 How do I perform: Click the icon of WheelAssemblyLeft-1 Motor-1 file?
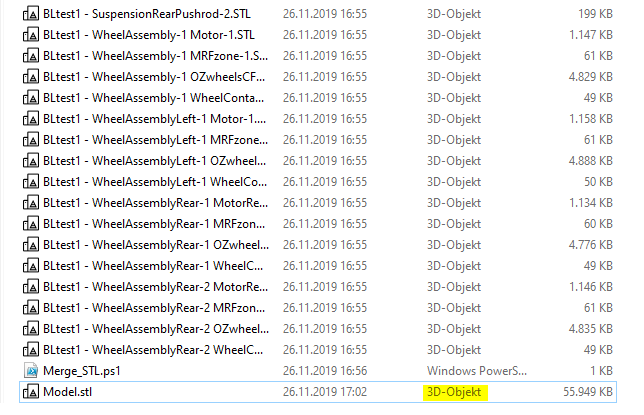coord(31,119)
